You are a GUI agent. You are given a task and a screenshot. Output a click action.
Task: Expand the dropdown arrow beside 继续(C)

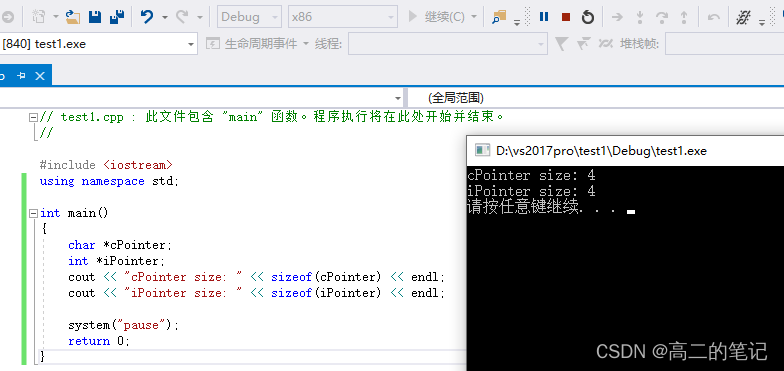click(474, 17)
